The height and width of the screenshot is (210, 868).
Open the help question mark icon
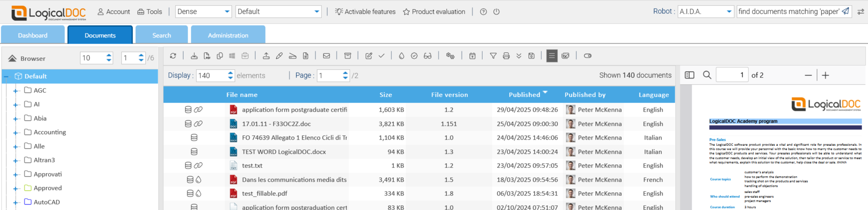(483, 12)
